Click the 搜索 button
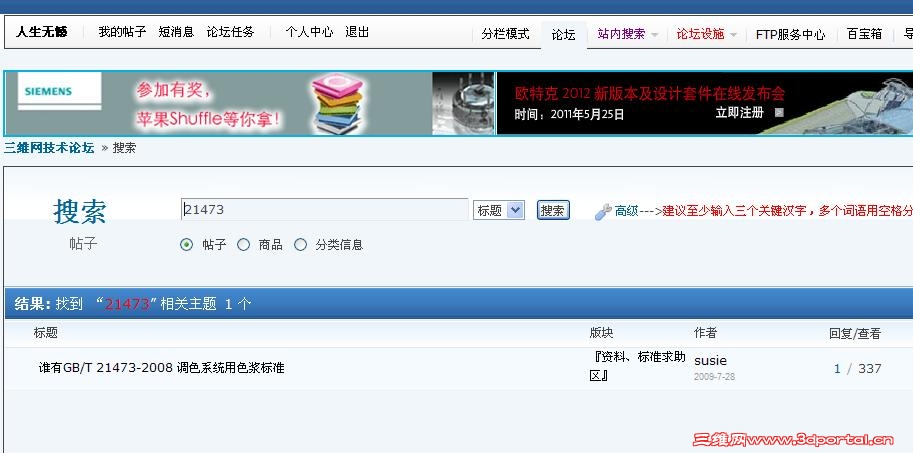Screen dimensions: 913x453 (553, 211)
